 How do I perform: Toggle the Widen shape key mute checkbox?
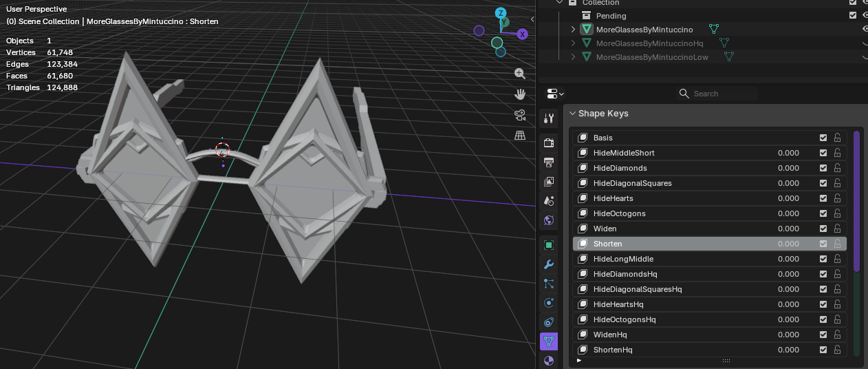click(823, 229)
